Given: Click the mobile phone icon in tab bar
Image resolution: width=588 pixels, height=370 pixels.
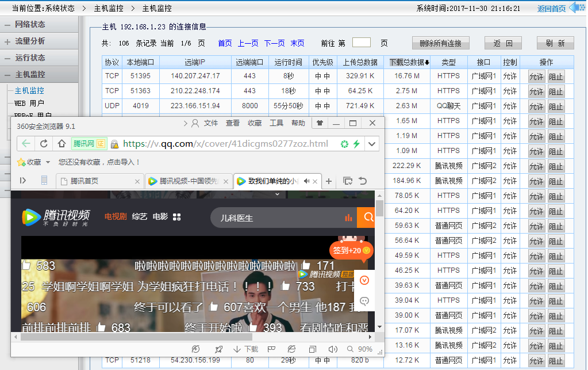Looking at the screenshot, I should [44, 181].
